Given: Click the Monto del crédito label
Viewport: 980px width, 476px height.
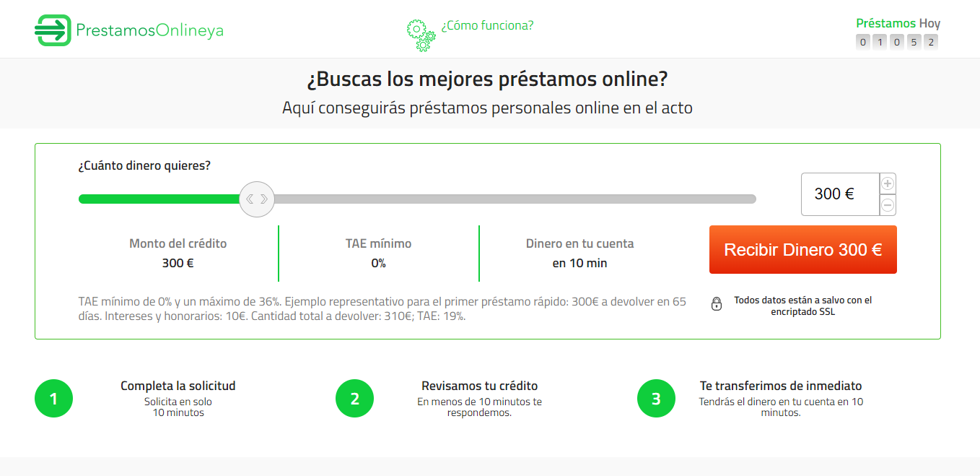Looking at the screenshot, I should pyautogui.click(x=178, y=244).
